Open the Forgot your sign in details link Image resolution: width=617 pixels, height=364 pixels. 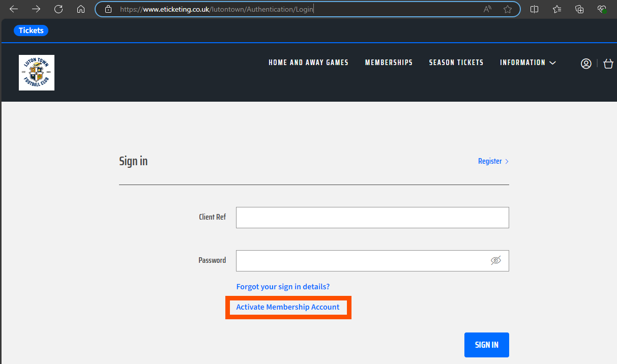click(x=283, y=286)
